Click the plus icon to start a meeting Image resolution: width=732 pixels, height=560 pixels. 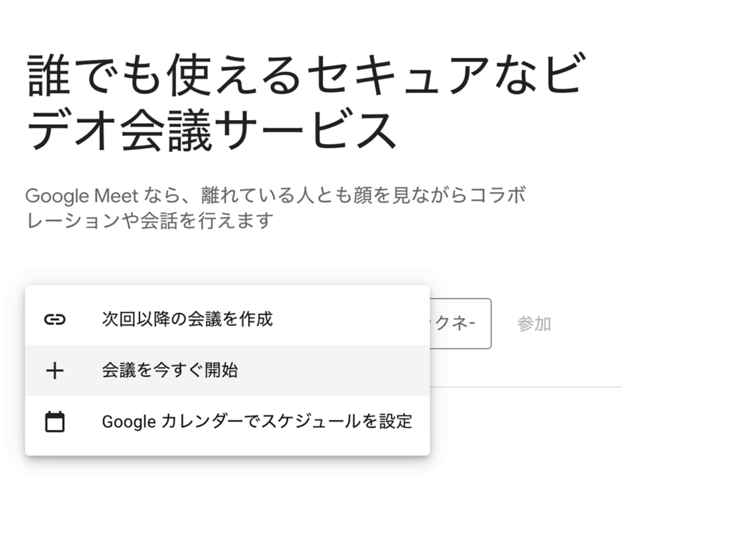pos(54,371)
